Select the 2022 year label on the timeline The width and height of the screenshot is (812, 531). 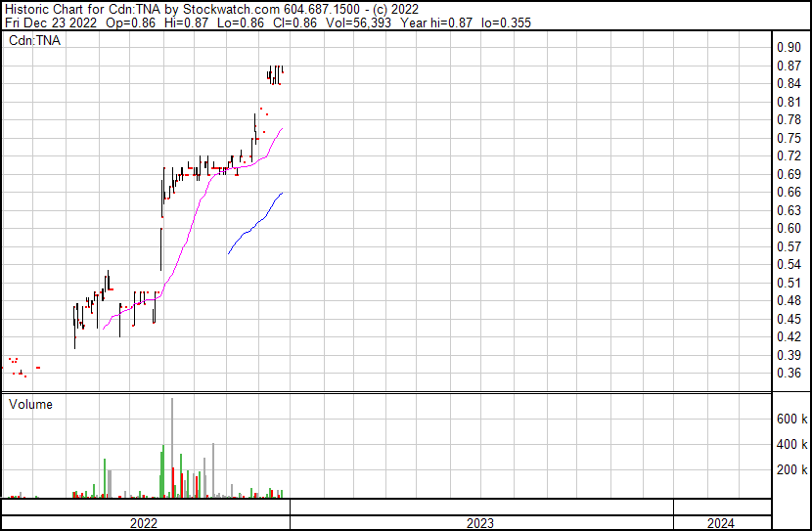coord(145,523)
